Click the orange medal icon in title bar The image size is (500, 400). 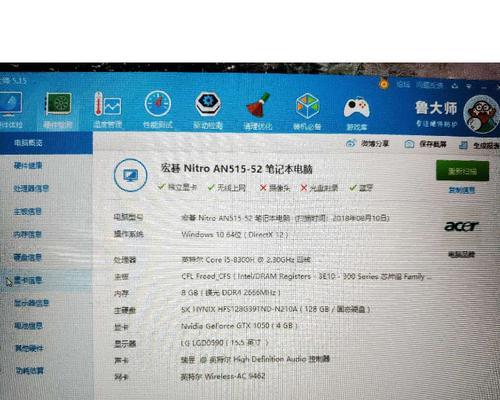pos(384,83)
